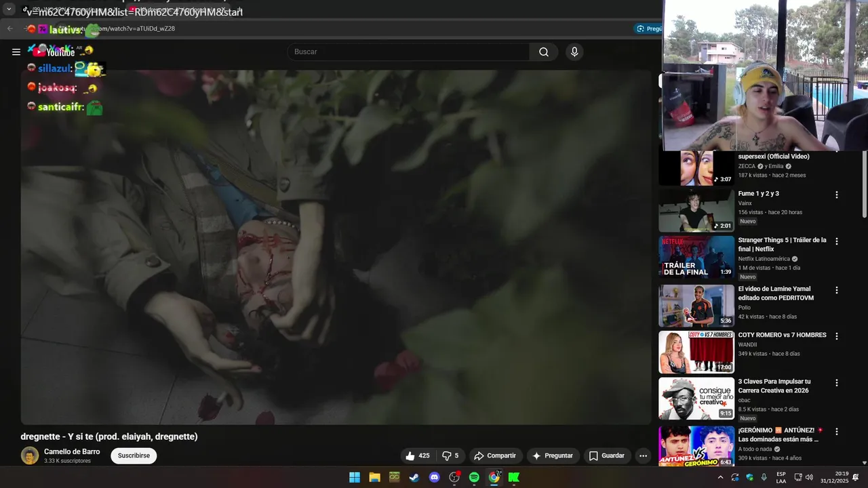Image resolution: width=868 pixels, height=488 pixels.
Task: Switch to Chrome in the taskbar
Action: point(494,477)
